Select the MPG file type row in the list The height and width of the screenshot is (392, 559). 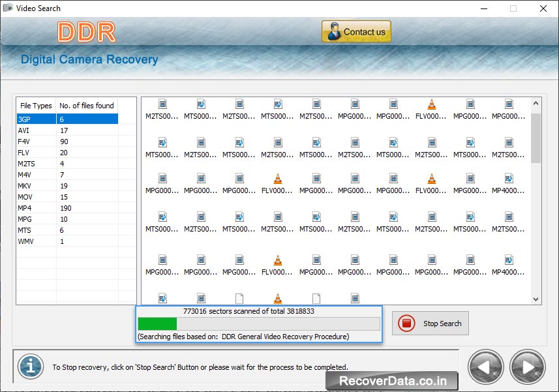pos(67,219)
